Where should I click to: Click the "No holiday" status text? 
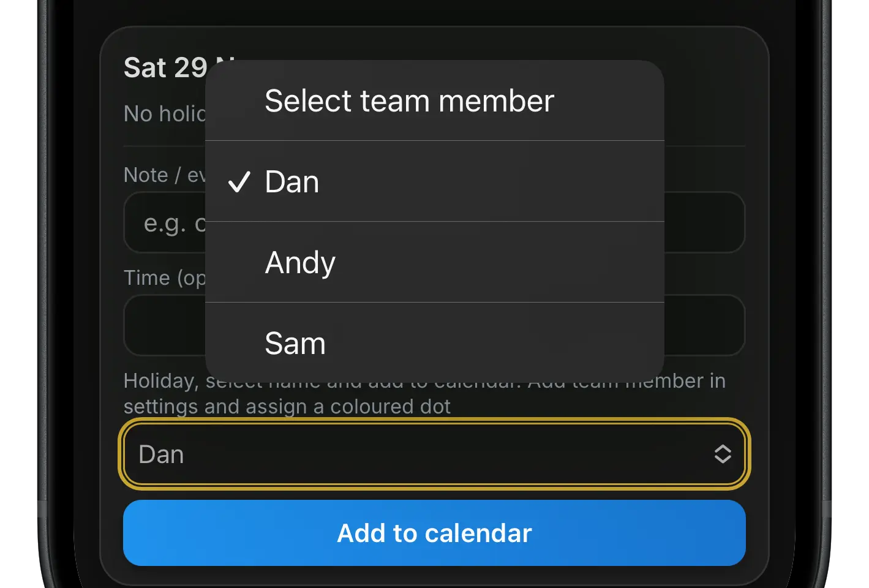point(164,114)
